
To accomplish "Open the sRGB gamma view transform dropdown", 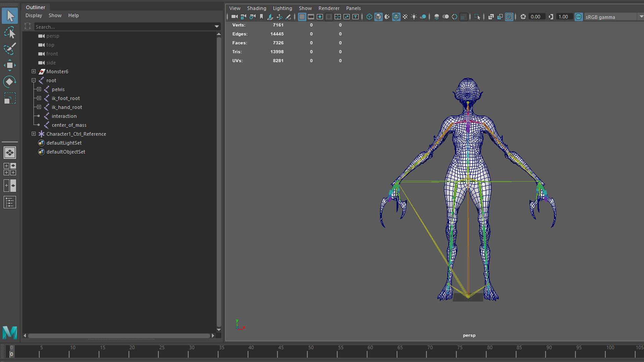I will pos(641,17).
